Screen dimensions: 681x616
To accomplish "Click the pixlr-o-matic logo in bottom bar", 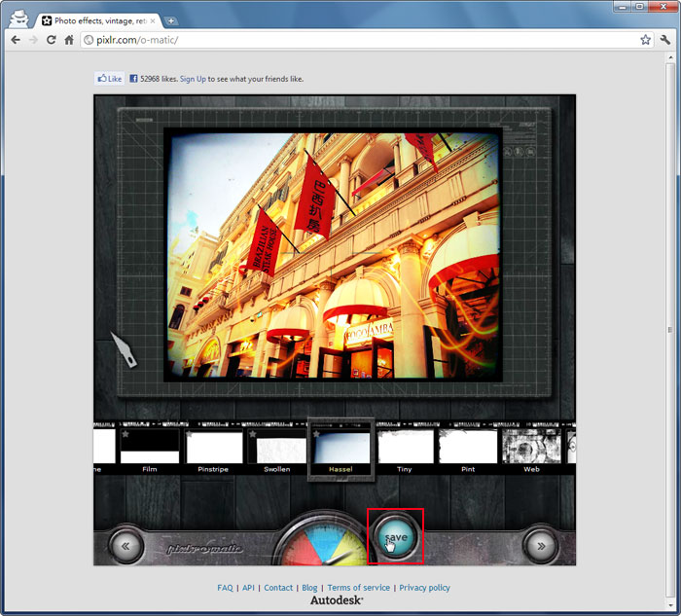I will pos(204,549).
